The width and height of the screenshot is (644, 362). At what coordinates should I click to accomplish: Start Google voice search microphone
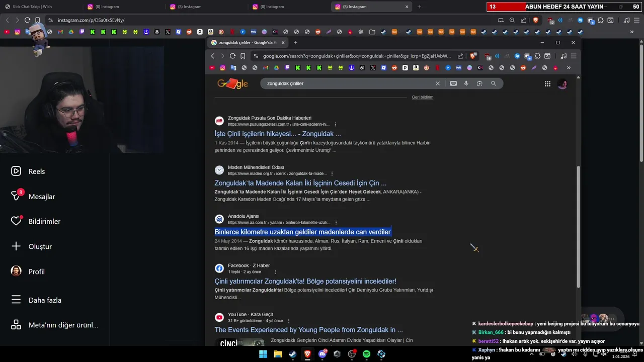(x=466, y=83)
